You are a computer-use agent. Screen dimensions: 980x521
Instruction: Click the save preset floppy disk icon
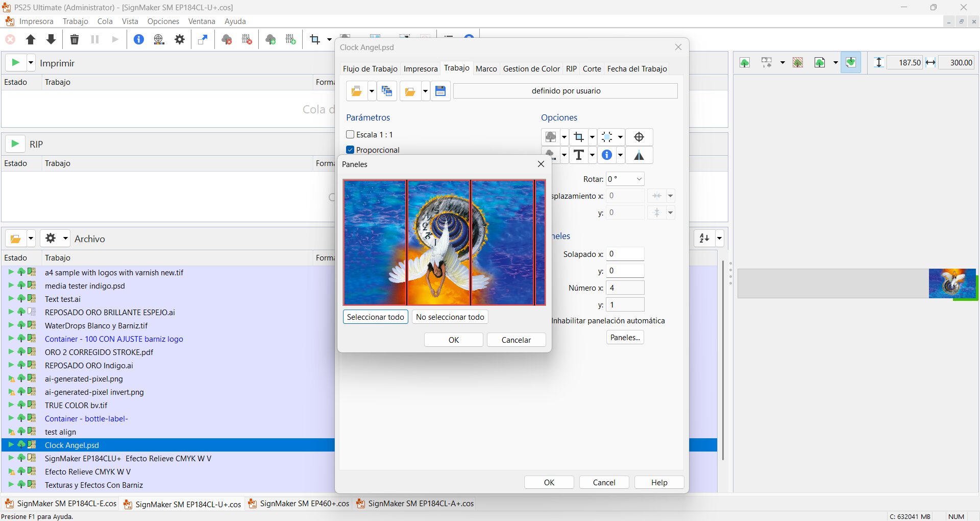(x=440, y=91)
